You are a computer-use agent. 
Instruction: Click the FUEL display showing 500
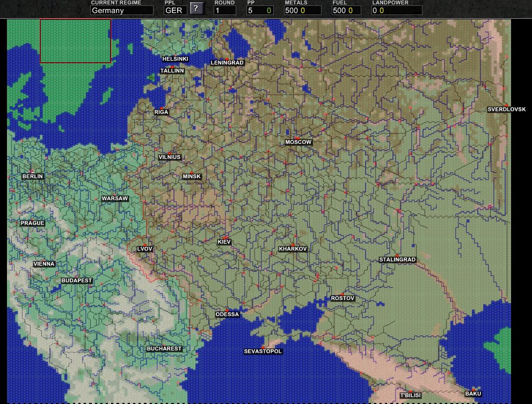tap(345, 10)
